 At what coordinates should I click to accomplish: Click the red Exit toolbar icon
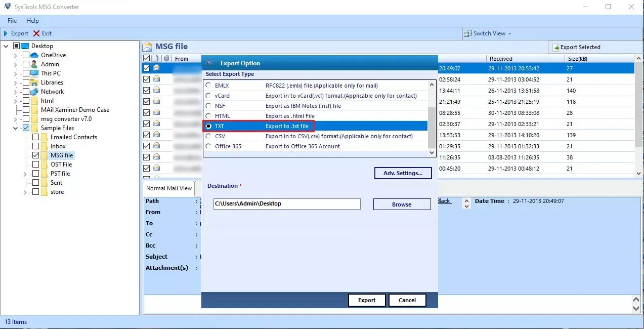pyautogui.click(x=35, y=33)
